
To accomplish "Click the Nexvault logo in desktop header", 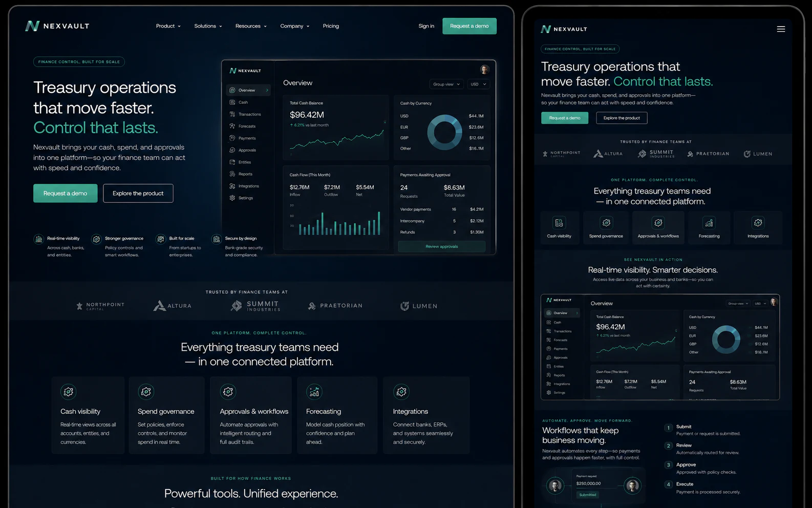I will pyautogui.click(x=57, y=26).
